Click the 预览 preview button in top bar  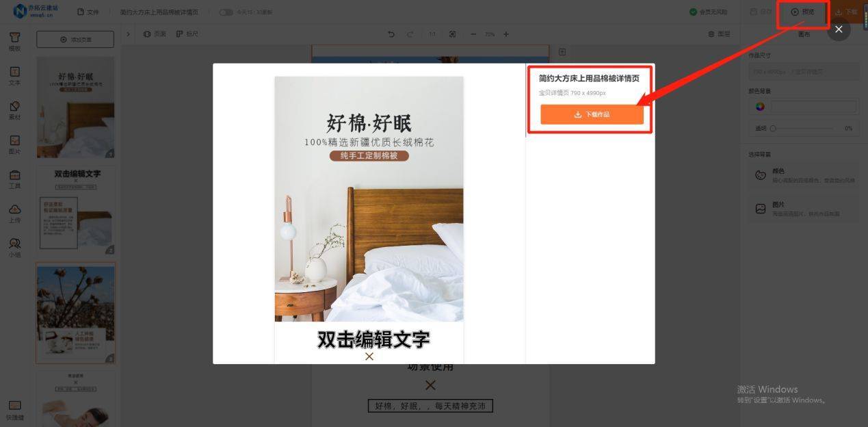click(x=802, y=12)
